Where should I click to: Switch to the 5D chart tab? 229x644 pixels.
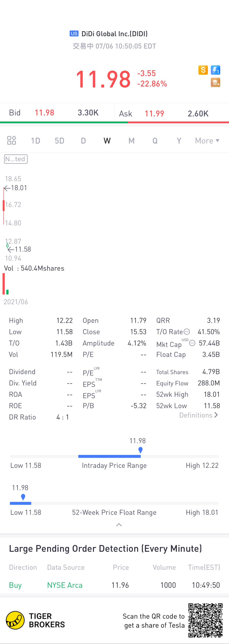click(x=59, y=141)
